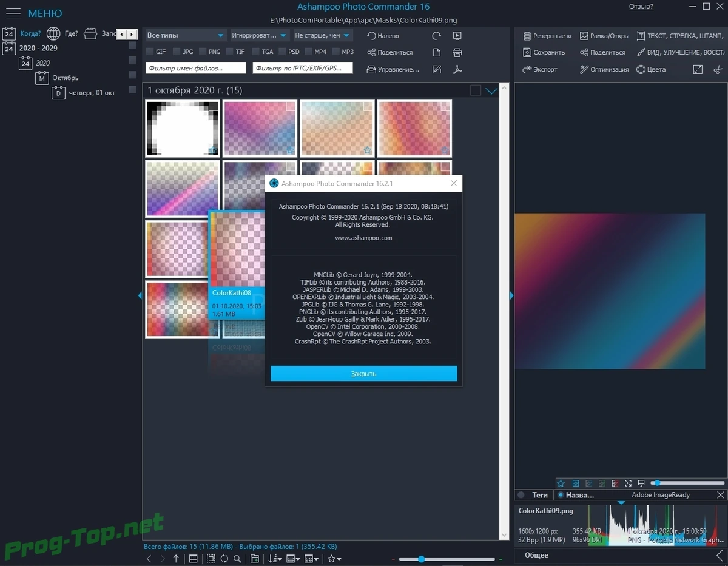Click the printer icon
728x566 pixels.
(x=457, y=53)
